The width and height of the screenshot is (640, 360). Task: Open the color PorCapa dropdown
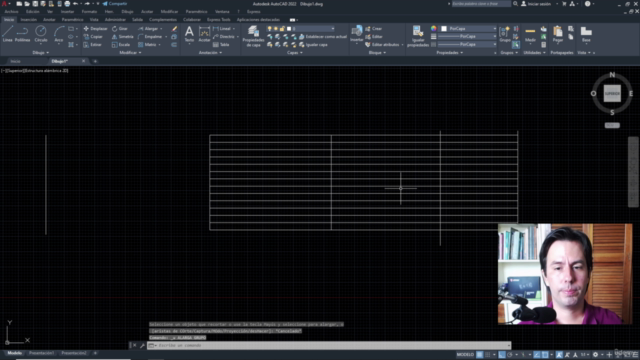click(x=468, y=29)
